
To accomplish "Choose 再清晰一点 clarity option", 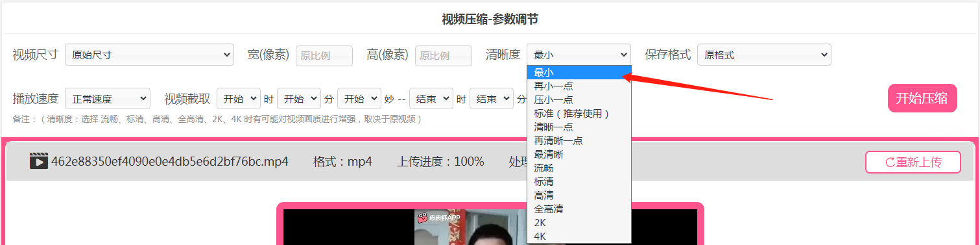I will point(579,140).
